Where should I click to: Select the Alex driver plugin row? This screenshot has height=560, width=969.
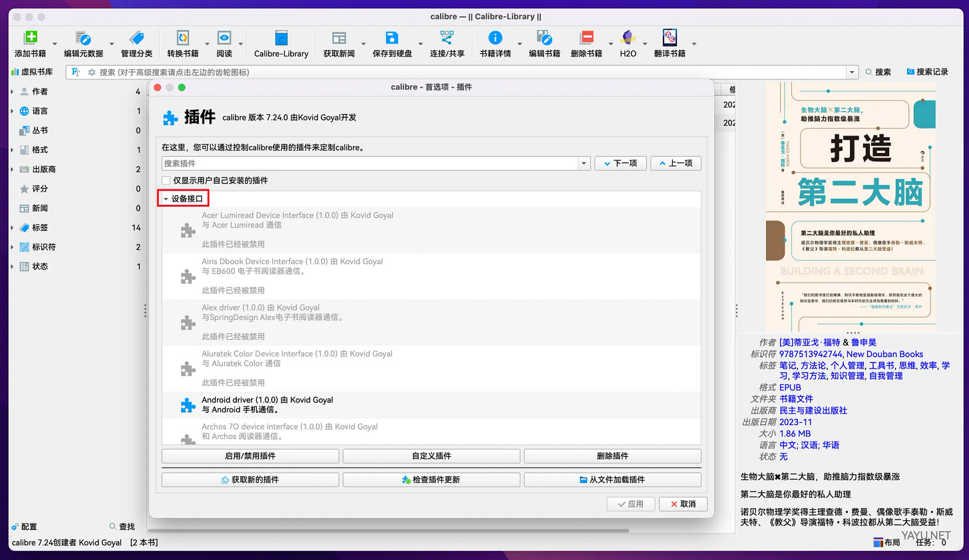coord(431,322)
